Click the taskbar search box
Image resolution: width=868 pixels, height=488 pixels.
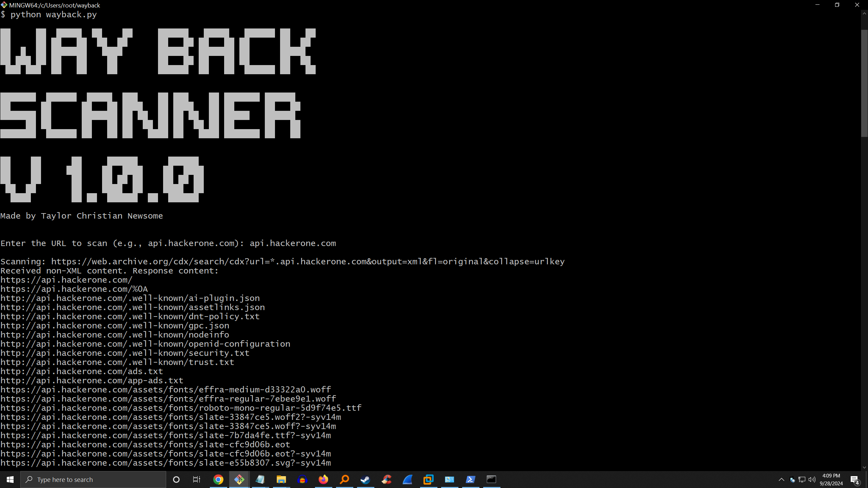pyautogui.click(x=93, y=480)
